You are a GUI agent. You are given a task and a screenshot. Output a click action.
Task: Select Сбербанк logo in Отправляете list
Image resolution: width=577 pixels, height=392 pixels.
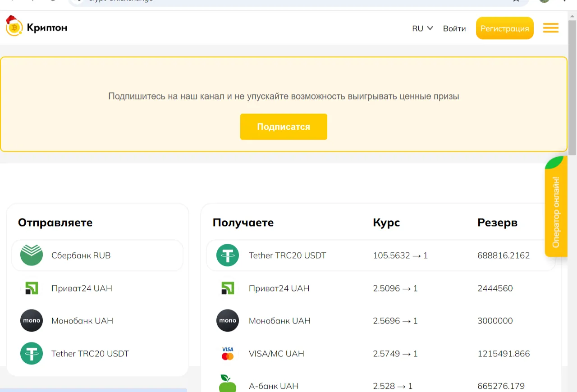(32, 255)
